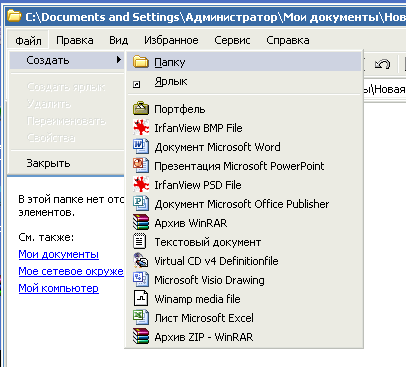Open the Вид menu
The height and width of the screenshot is (367, 406).
(118, 40)
